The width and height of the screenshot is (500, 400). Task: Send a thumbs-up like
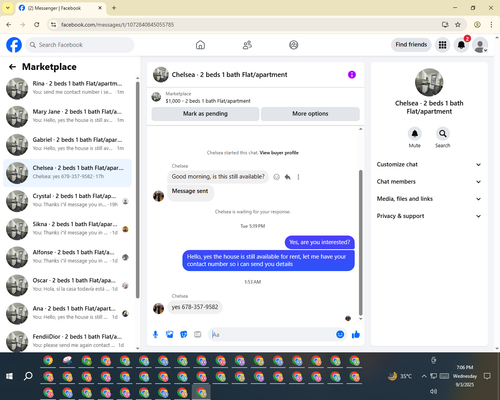pos(356,334)
